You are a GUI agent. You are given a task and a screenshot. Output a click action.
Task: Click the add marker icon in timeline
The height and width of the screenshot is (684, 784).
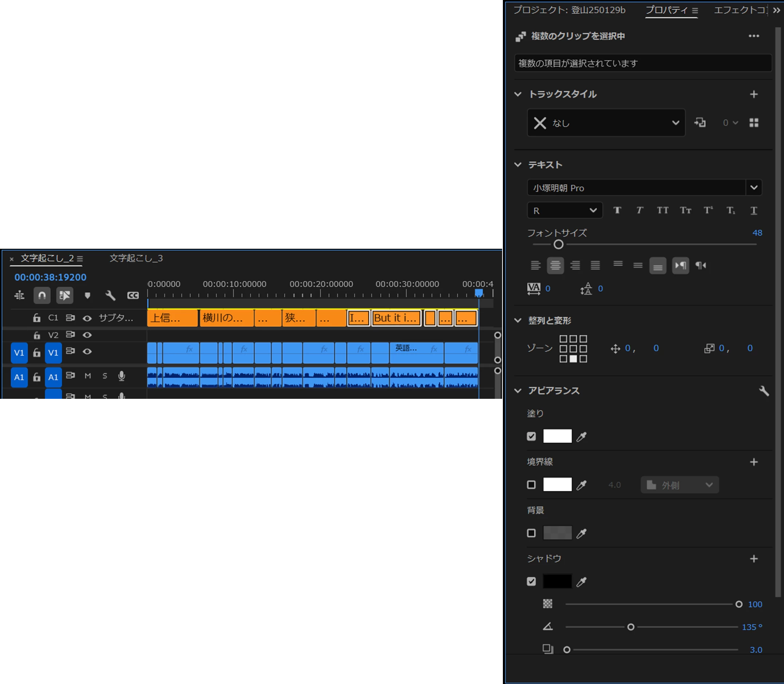pyautogui.click(x=87, y=295)
